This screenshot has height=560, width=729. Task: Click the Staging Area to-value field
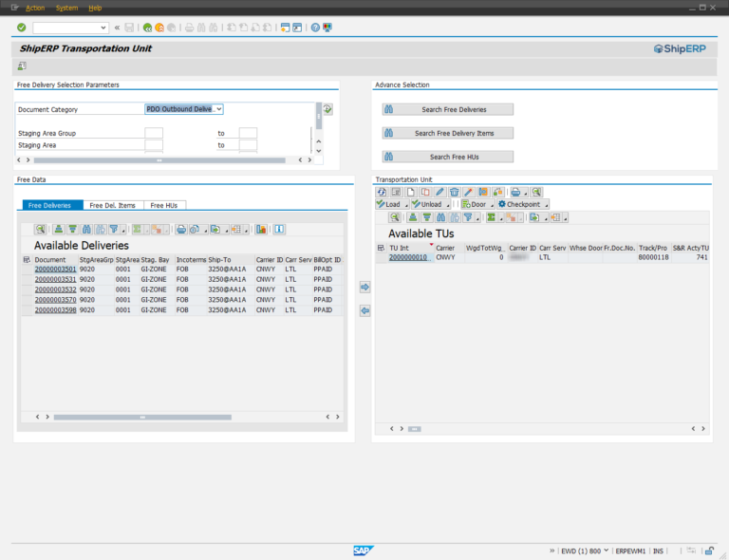(248, 145)
